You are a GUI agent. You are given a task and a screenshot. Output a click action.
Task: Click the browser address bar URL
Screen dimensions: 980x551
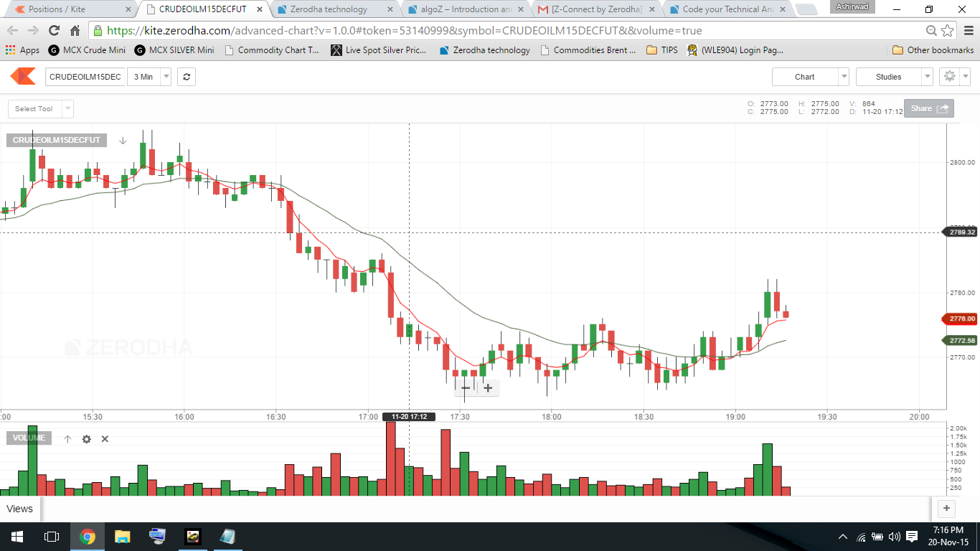coord(404,31)
